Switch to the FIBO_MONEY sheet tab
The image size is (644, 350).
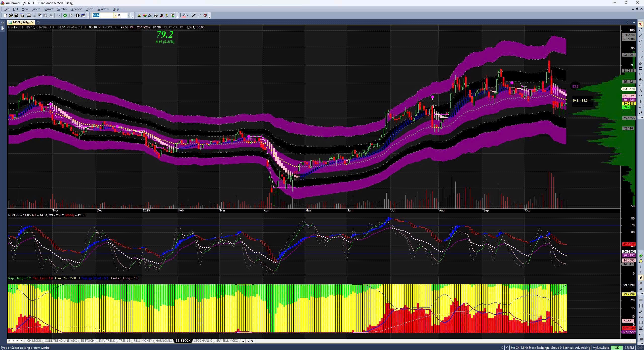pyautogui.click(x=143, y=341)
